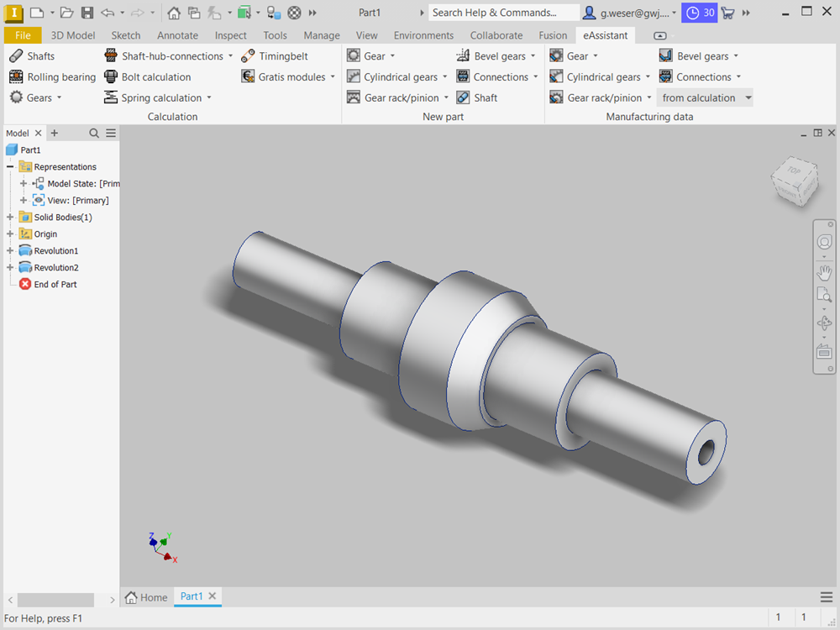Collapse the Representations node
The height and width of the screenshot is (630, 840).
[11, 167]
